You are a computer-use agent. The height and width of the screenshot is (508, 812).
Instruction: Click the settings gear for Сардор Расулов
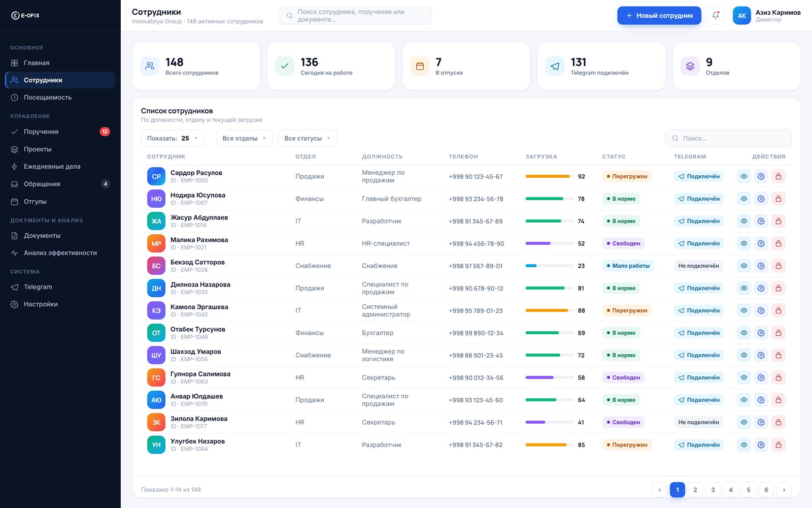coord(761,176)
